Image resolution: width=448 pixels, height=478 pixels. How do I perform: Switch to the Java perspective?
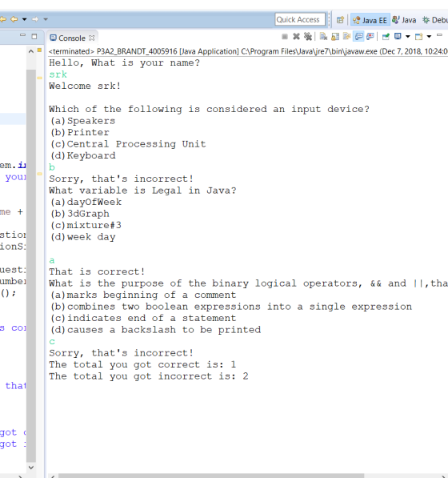(x=404, y=20)
